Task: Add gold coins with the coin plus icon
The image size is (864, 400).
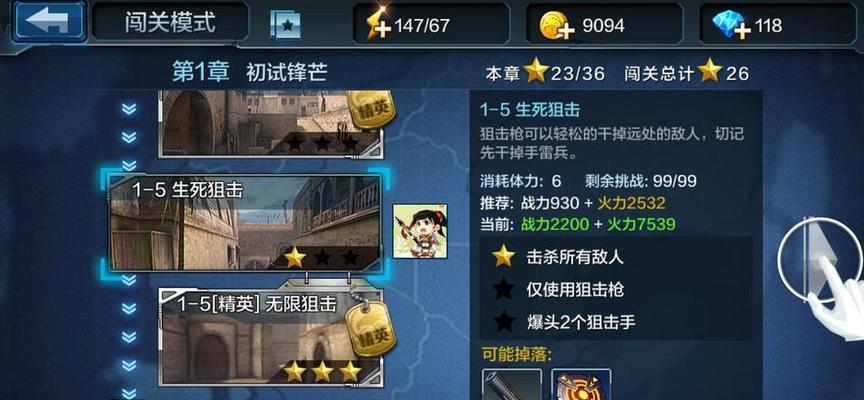Action: 557,25
